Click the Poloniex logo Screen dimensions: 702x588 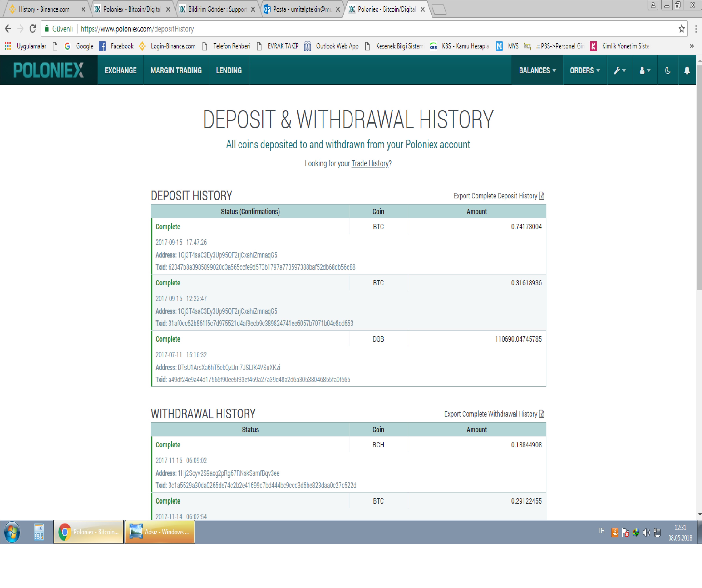[49, 70]
